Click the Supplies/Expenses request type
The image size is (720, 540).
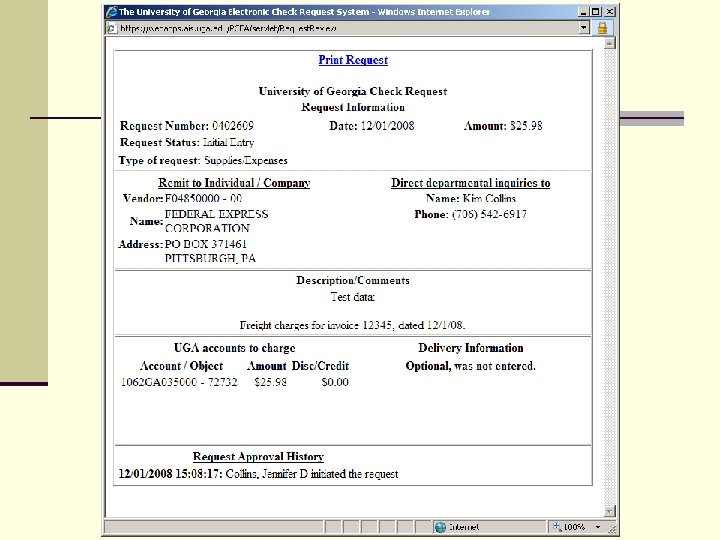click(246, 161)
